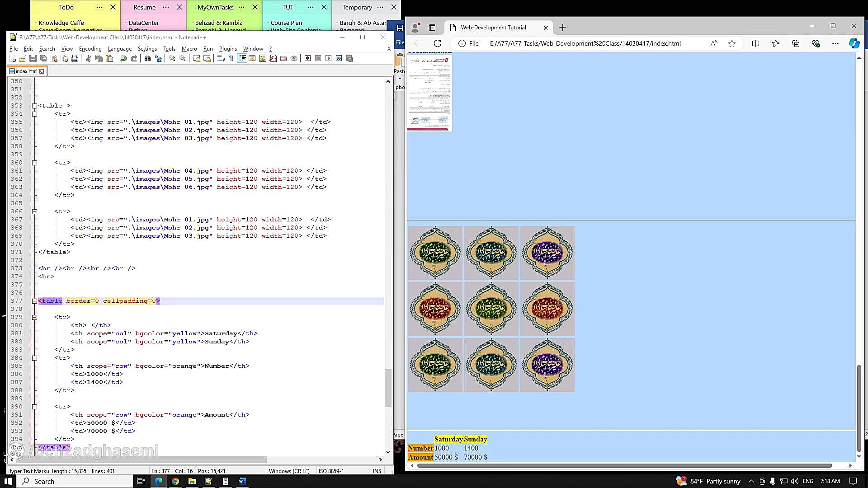
Task: Redo the edit from the toolbar
Action: pos(133,58)
